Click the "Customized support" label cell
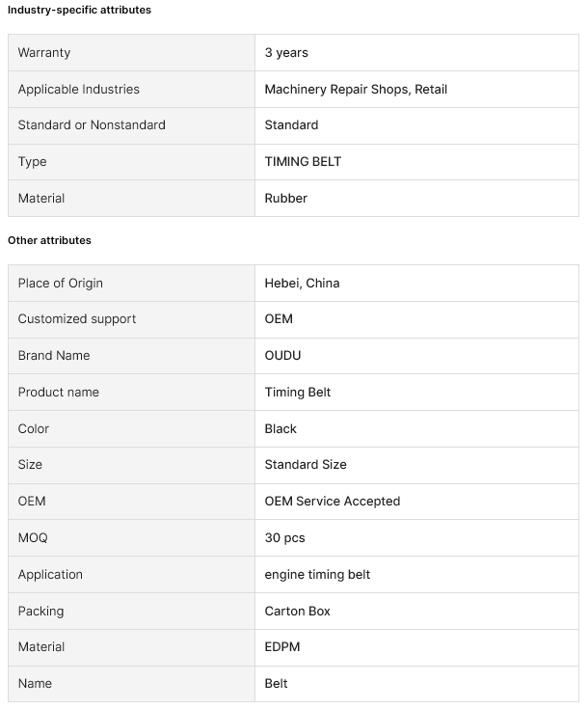 coord(77,319)
